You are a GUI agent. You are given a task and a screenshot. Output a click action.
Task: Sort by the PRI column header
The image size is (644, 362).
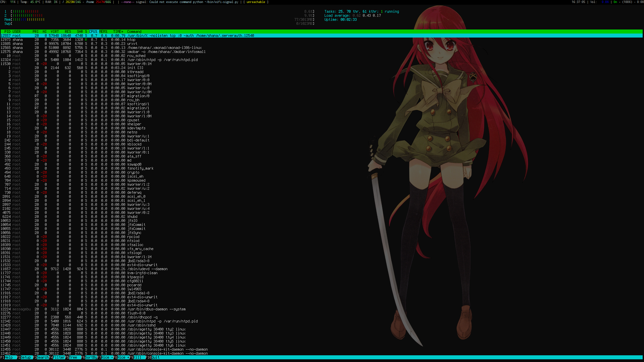click(36, 32)
